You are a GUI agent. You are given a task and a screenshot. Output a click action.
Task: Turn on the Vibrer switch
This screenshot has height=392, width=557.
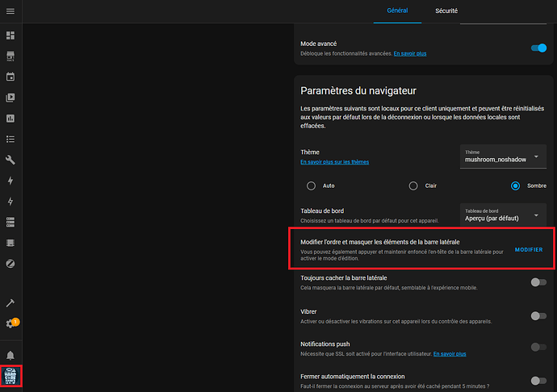click(538, 315)
